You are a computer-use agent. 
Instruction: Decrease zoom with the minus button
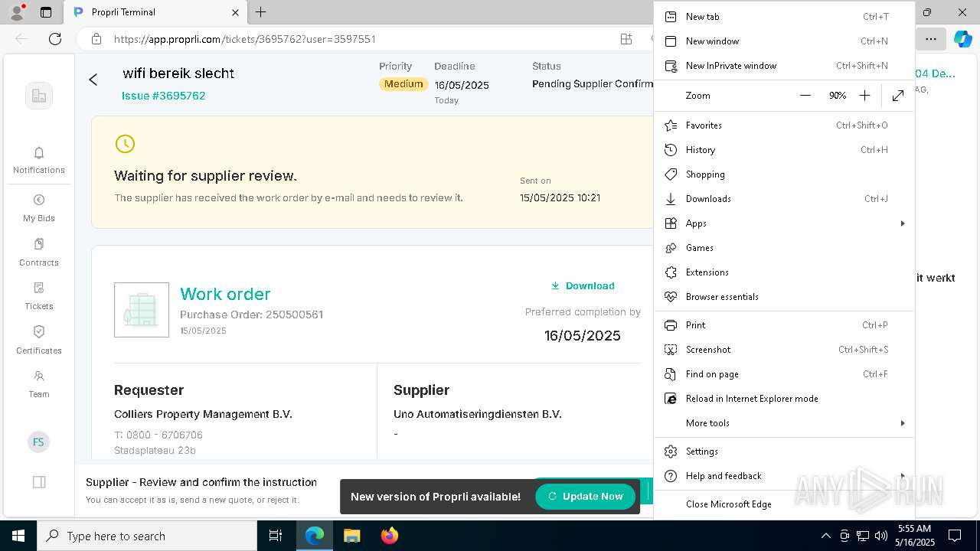coord(805,96)
